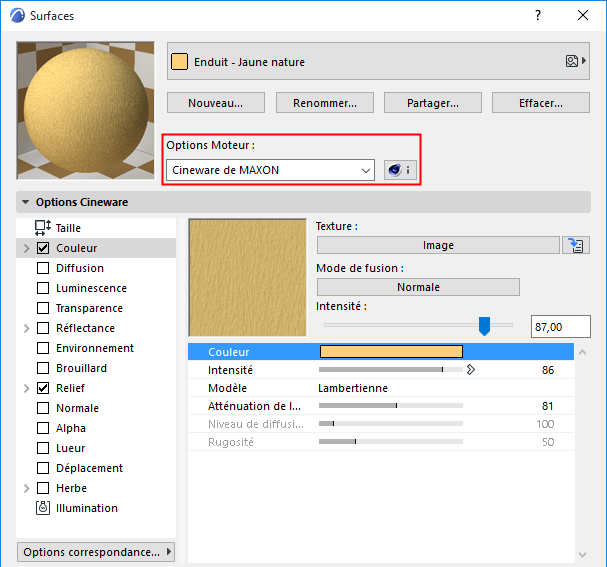Uncheck the Relief checkbox
The height and width of the screenshot is (567, 607).
click(43, 388)
